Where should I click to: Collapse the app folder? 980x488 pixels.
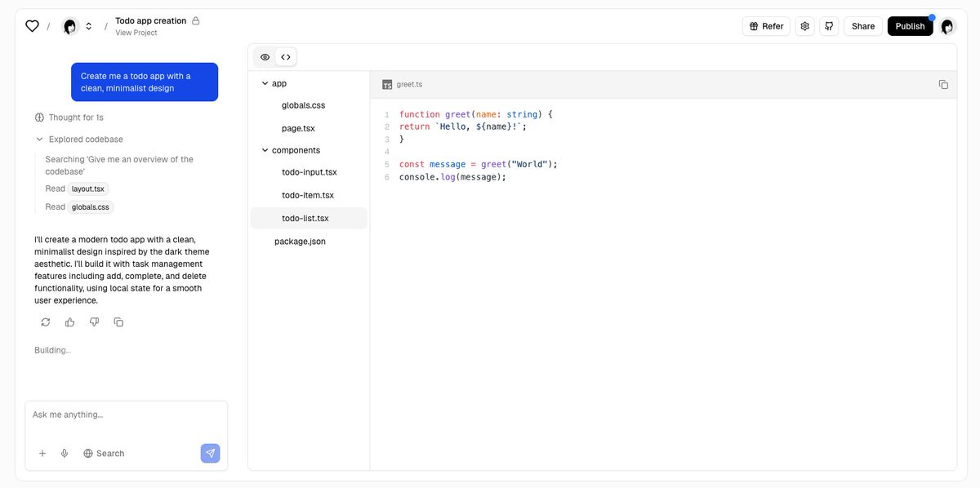tap(265, 82)
